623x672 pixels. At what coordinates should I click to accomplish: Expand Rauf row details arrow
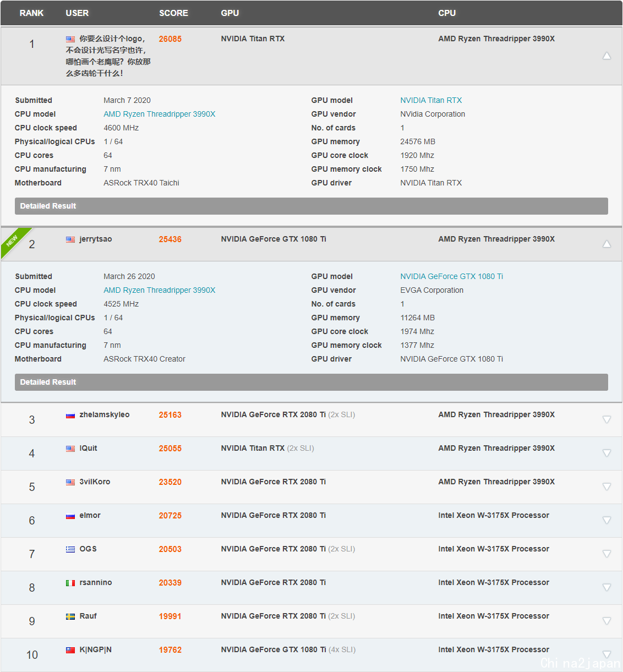pyautogui.click(x=606, y=621)
